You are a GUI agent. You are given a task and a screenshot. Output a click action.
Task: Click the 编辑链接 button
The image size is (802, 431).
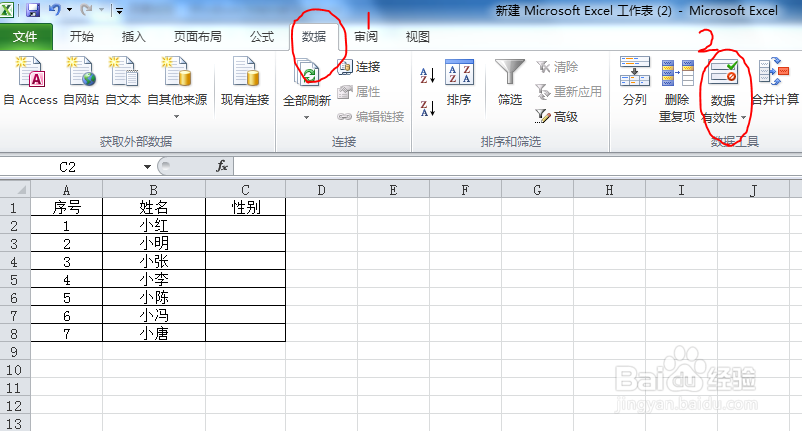(371, 117)
